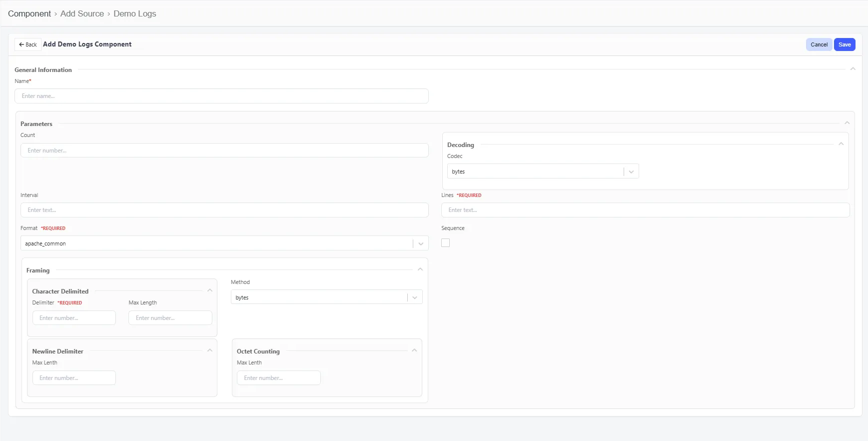
Task: Focus the Delimiter number field
Action: [x=74, y=318]
